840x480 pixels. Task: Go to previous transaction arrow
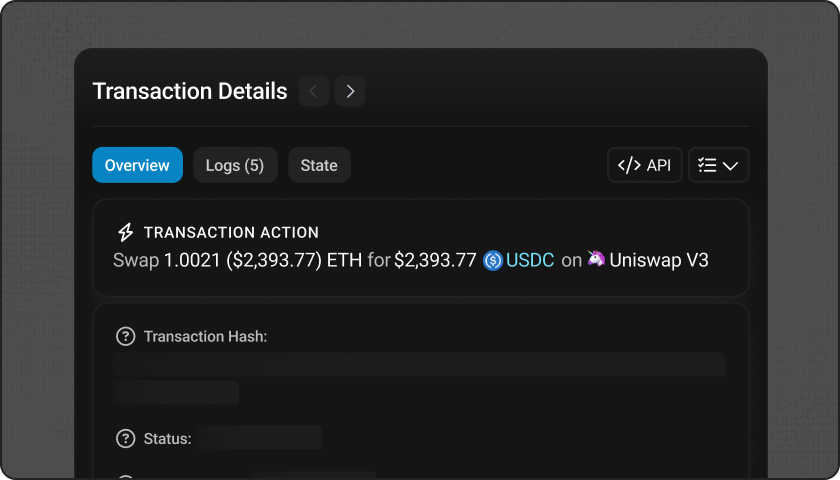coord(313,91)
